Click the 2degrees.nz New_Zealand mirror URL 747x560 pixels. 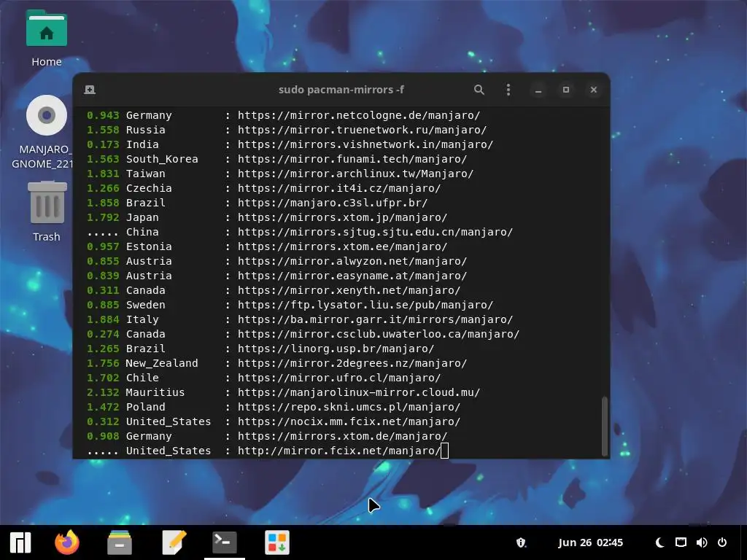[352, 363]
